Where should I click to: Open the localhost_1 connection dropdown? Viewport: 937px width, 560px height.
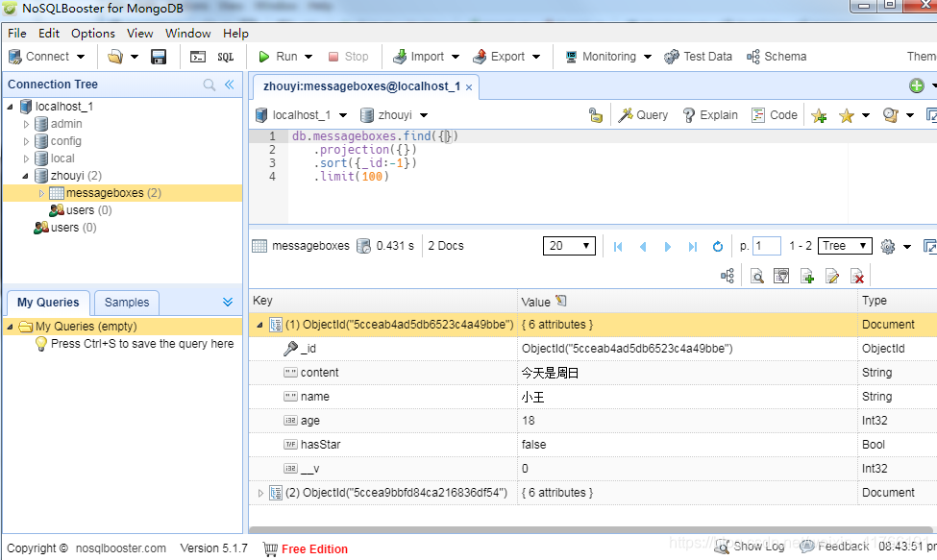343,115
